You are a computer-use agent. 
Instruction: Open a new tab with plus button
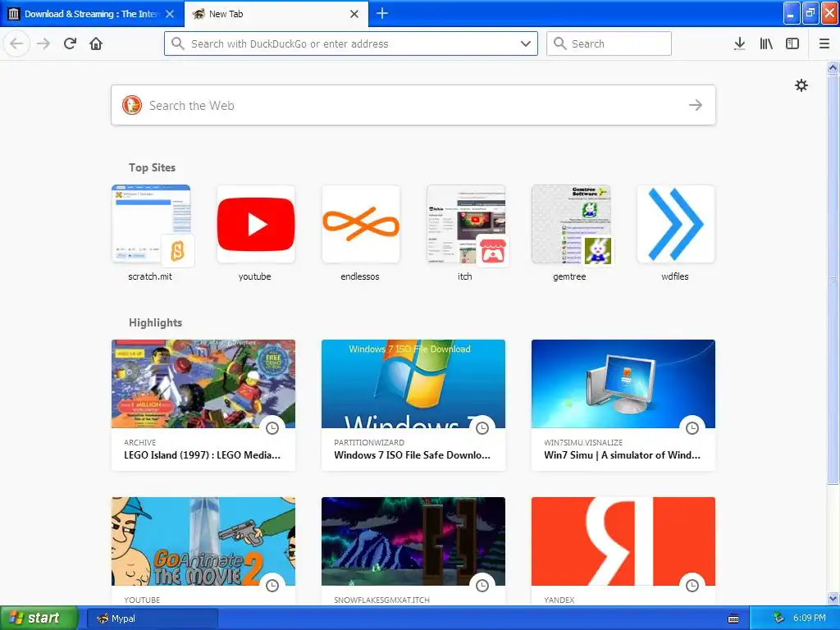382,13
